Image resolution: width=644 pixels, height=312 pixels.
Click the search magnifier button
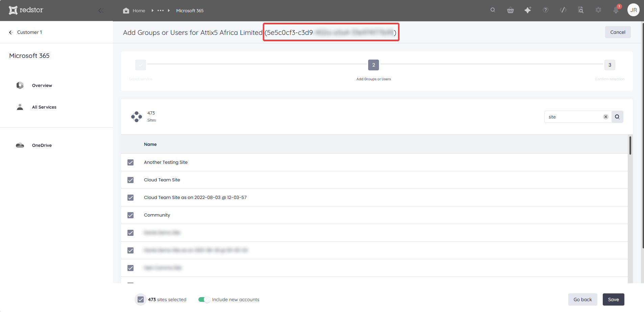tap(617, 117)
